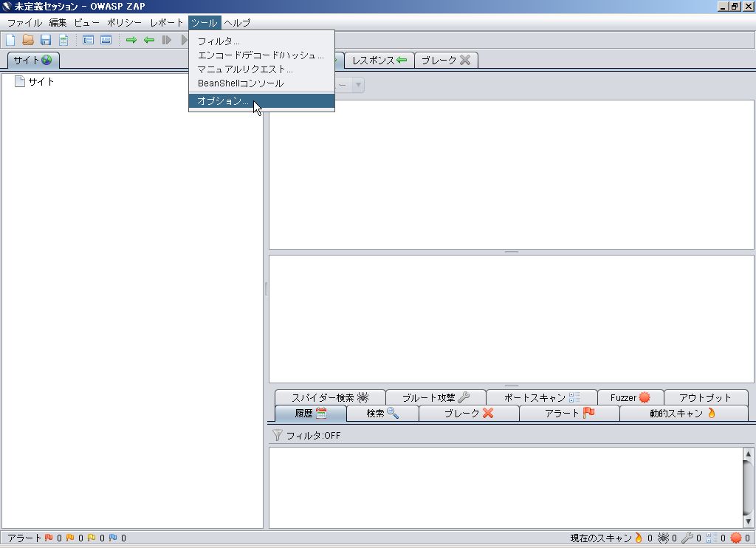Open the ポートスキャン tab
The width and height of the screenshot is (756, 548).
[x=542, y=397]
